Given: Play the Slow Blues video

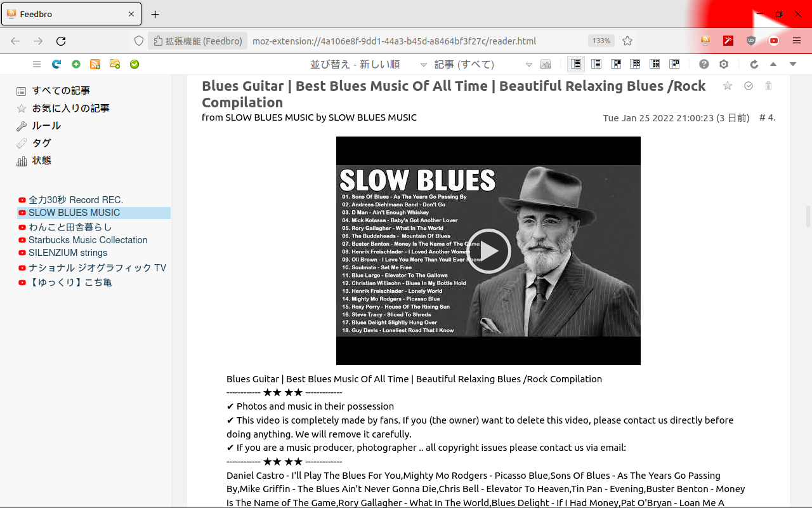Looking at the screenshot, I should click(x=488, y=251).
